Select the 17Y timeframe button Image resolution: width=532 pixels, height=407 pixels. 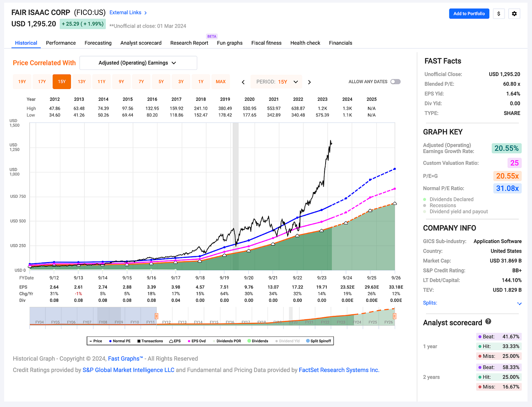pos(42,82)
